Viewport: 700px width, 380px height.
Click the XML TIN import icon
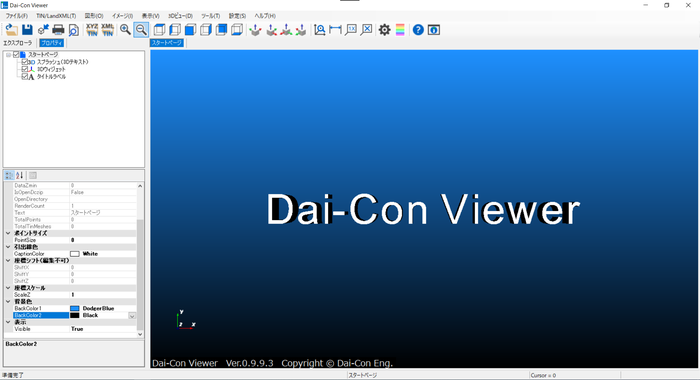(108, 30)
